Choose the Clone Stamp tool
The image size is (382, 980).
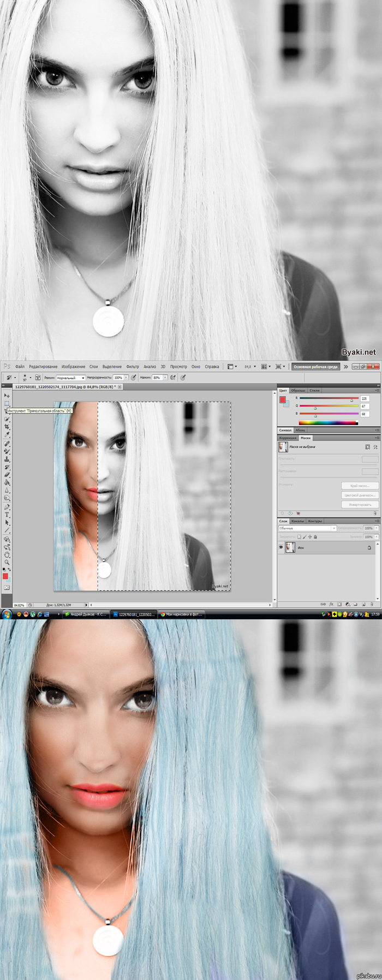pos(7,459)
